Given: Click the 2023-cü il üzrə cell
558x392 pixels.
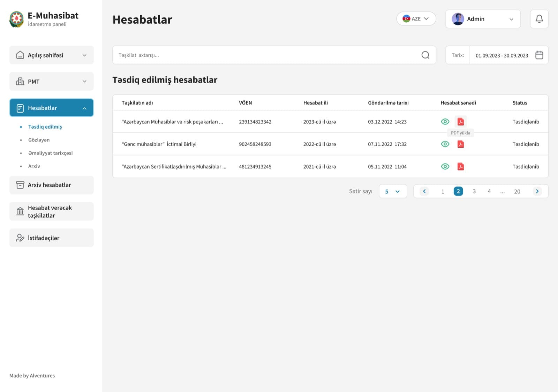Looking at the screenshot, I should tap(319, 122).
